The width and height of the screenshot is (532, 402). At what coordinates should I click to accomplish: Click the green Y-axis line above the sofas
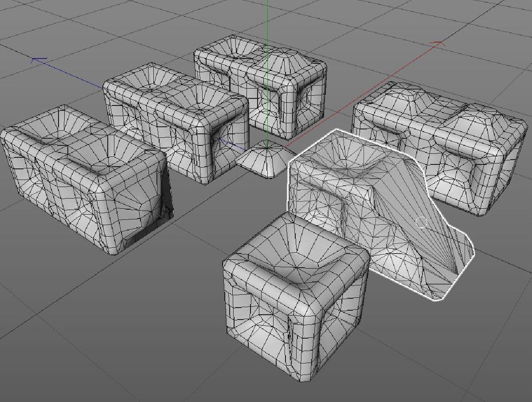[x=267, y=22]
